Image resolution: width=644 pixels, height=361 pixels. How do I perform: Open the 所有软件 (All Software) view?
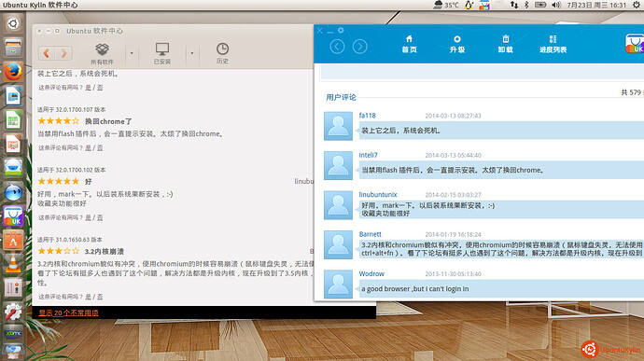[x=102, y=53]
